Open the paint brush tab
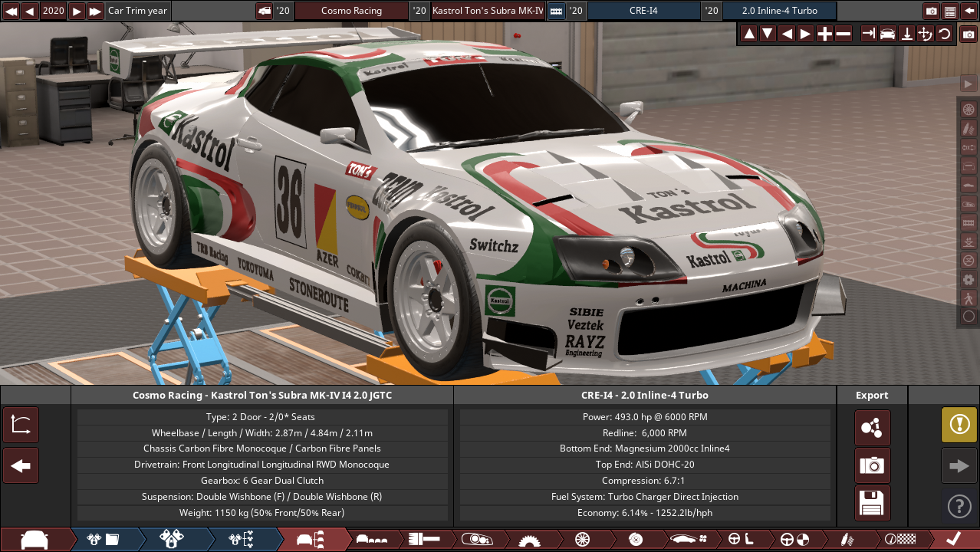 424,540
